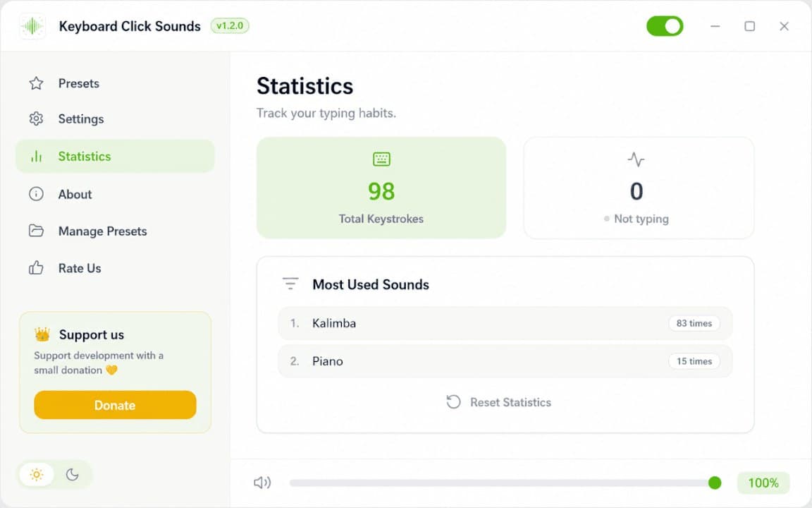Click the About info icon
This screenshot has width=812, height=508.
(36, 194)
